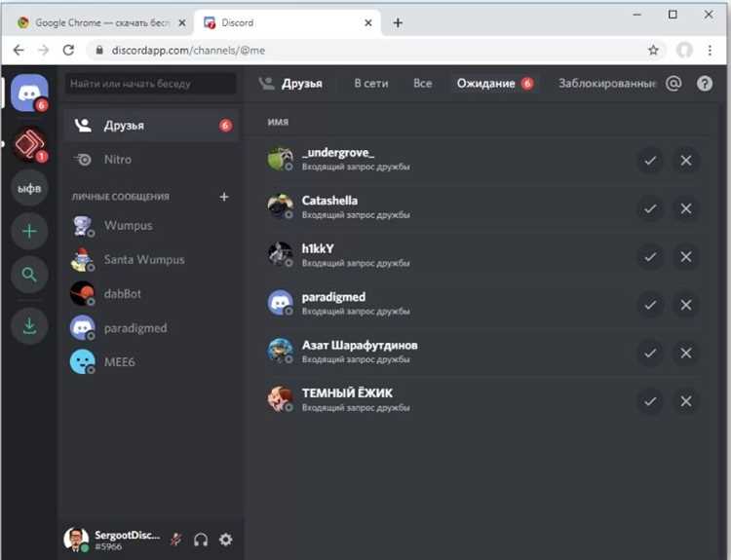The image size is (731, 560).
Task: Decline _undergrove_ friend request
Action: 686,161
